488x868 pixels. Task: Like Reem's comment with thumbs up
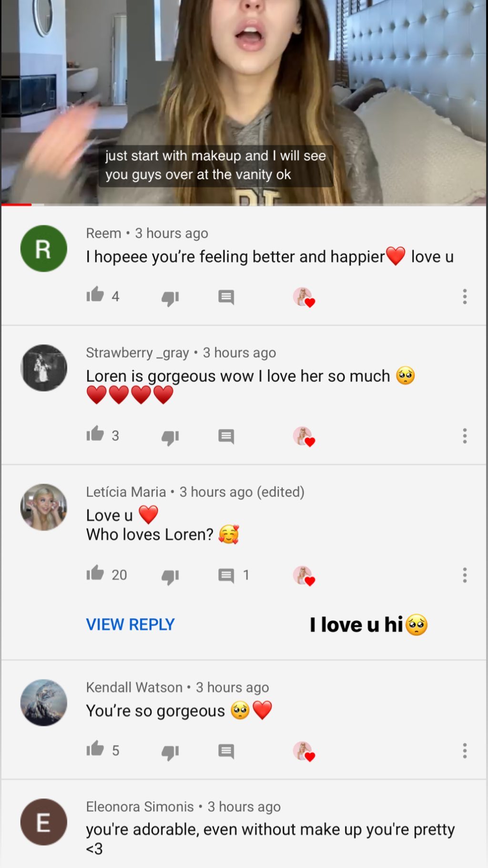point(95,295)
